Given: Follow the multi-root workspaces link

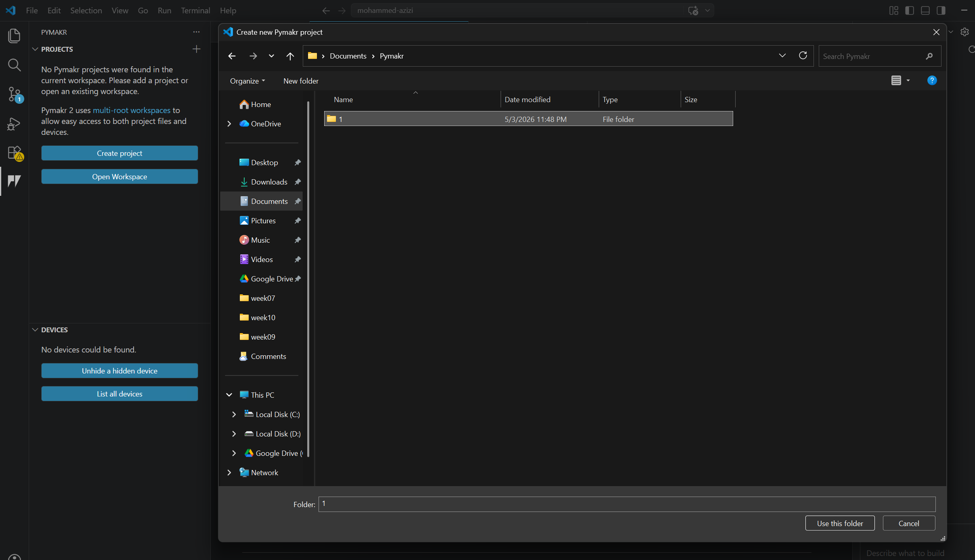Looking at the screenshot, I should [132, 110].
